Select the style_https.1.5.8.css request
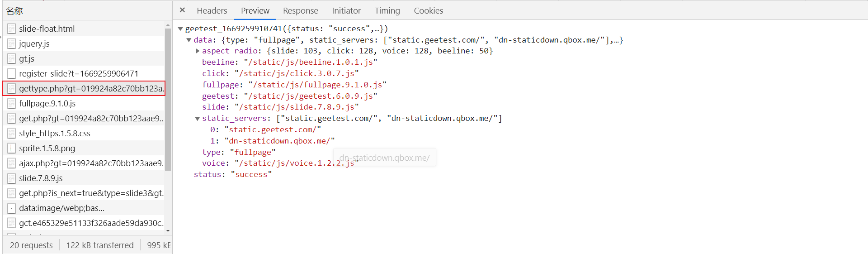The width and height of the screenshot is (868, 254). click(x=84, y=133)
